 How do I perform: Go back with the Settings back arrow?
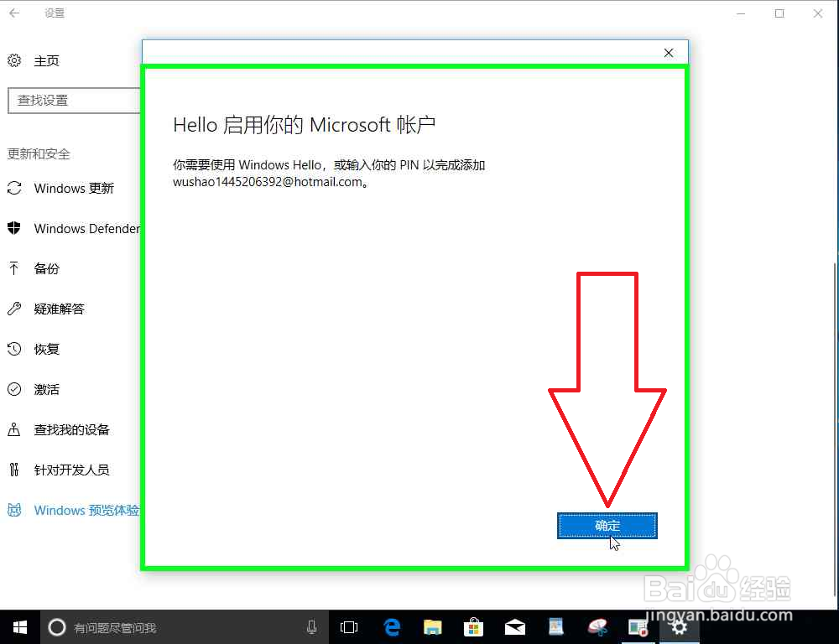14,13
